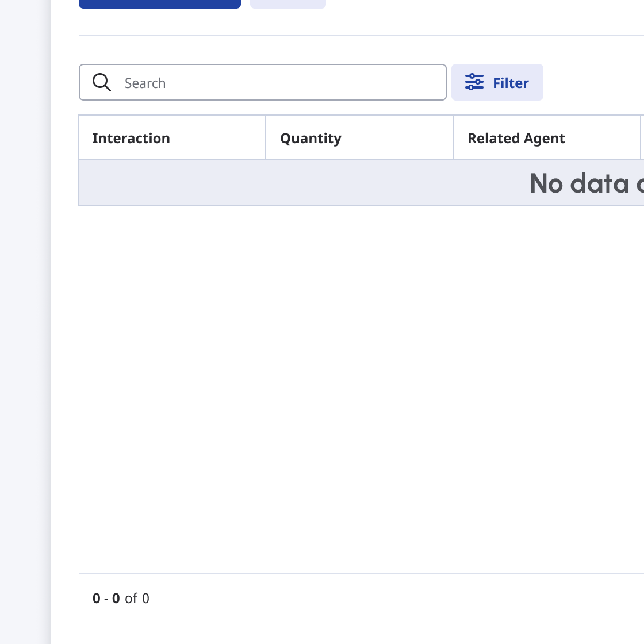Click the No data message row
This screenshot has height=644, width=644.
pyautogui.click(x=361, y=183)
